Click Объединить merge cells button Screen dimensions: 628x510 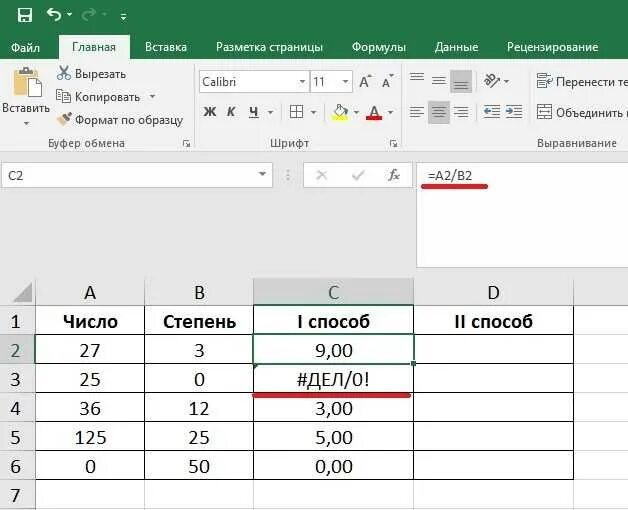coord(581,113)
